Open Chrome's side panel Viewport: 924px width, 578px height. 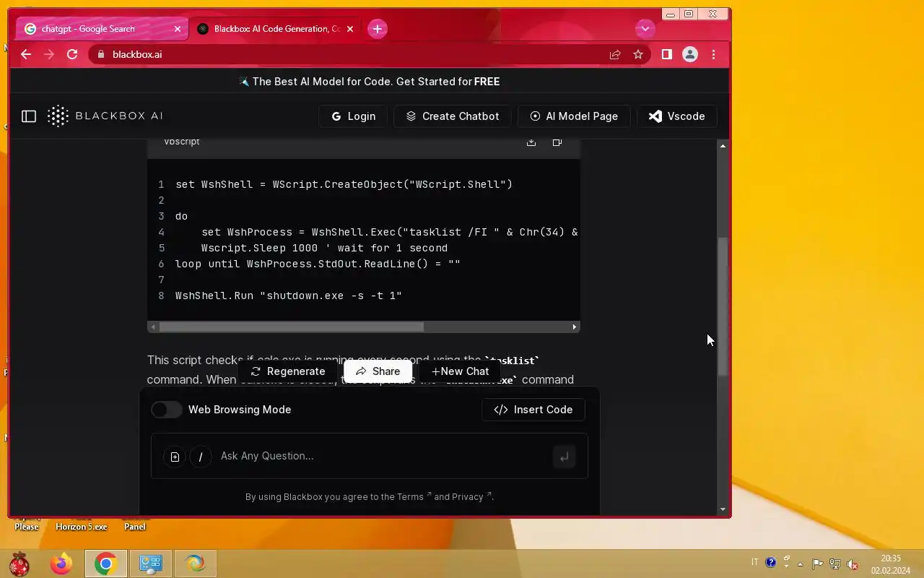[667, 54]
